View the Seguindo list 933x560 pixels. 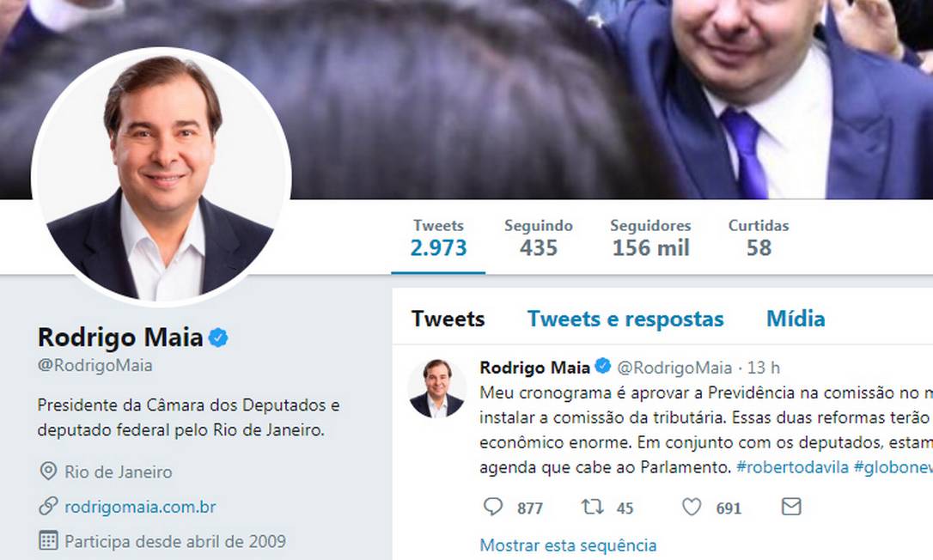point(539,238)
